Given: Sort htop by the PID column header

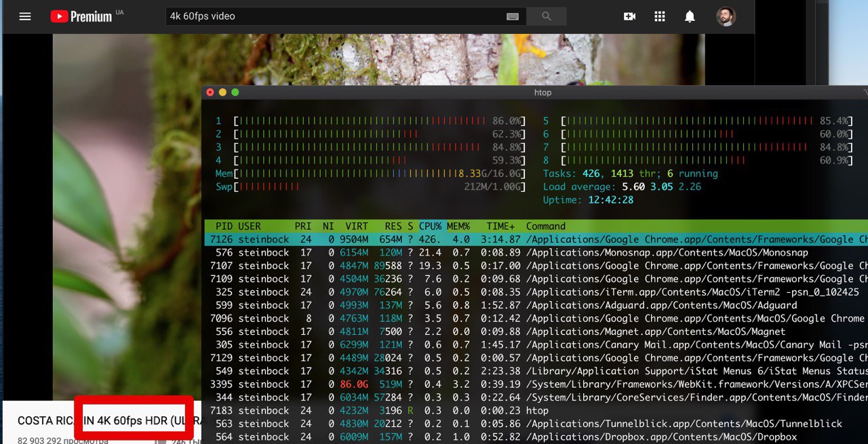Looking at the screenshot, I should coord(224,226).
